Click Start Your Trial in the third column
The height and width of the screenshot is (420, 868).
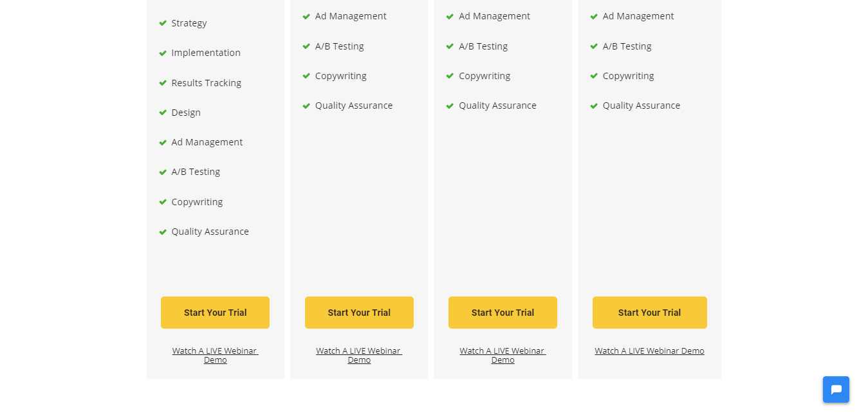[x=503, y=313]
